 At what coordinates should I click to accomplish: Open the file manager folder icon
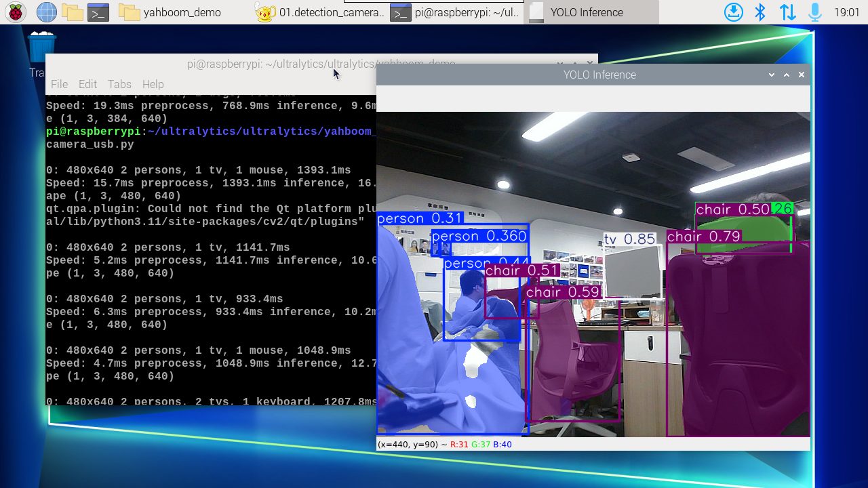coord(72,12)
